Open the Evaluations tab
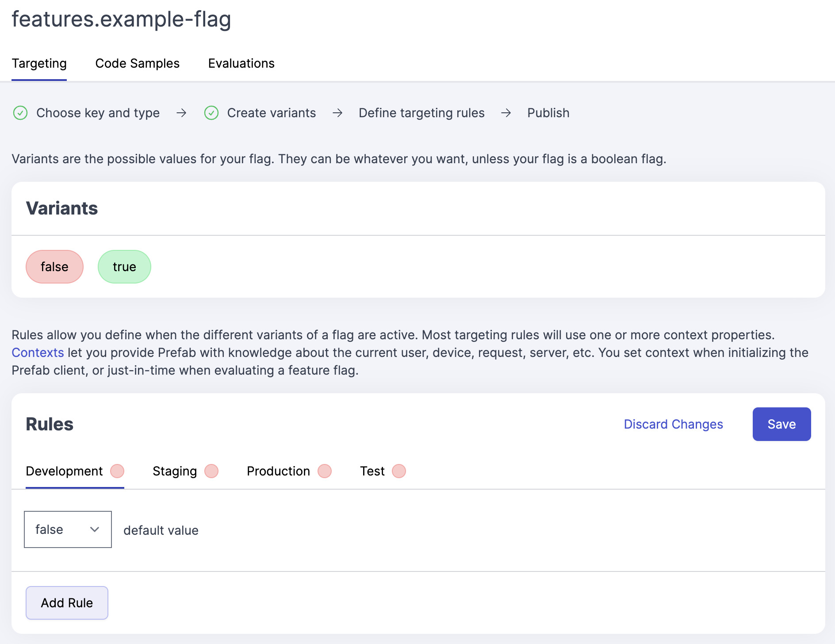Screen dimensions: 835x644 pyautogui.click(x=241, y=64)
